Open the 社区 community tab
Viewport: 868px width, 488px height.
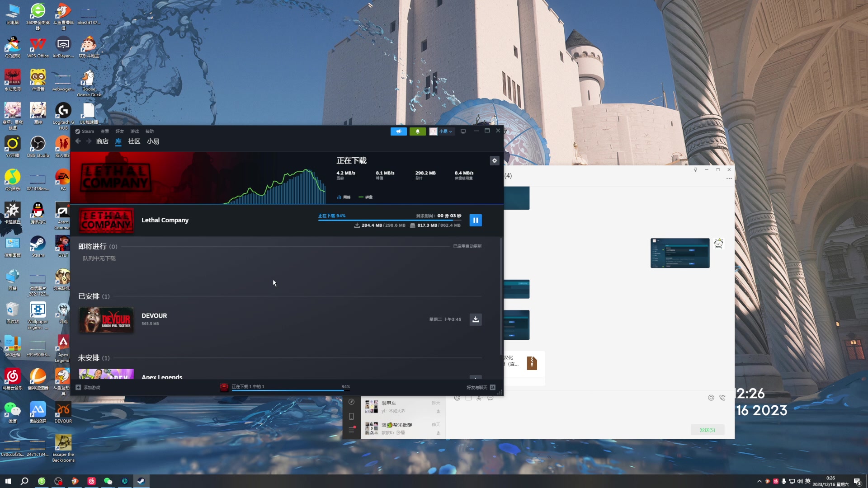pyautogui.click(x=134, y=141)
